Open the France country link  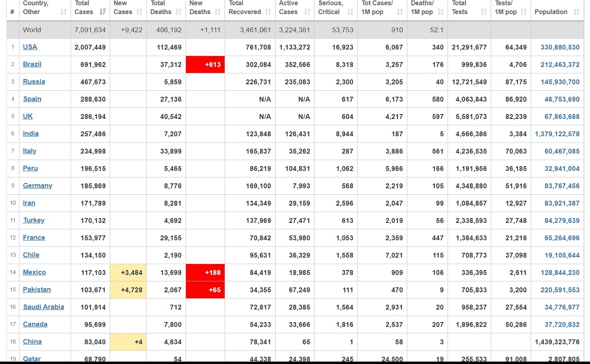tap(34, 237)
